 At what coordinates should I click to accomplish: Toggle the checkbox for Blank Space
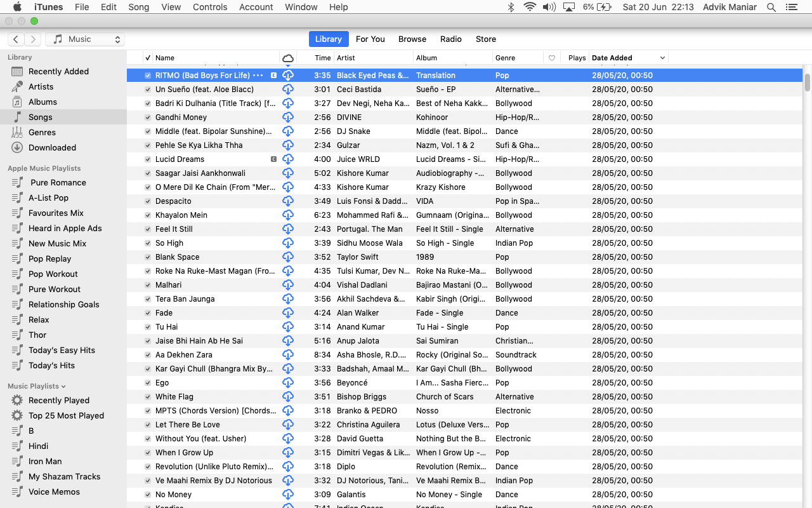148,257
